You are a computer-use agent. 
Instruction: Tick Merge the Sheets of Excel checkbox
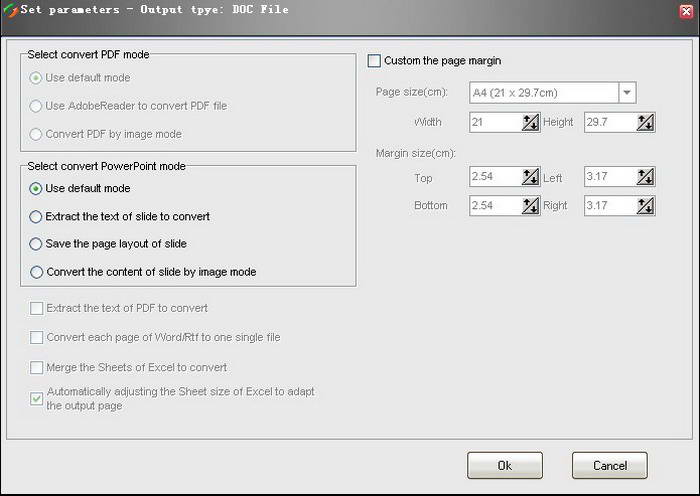point(37,368)
